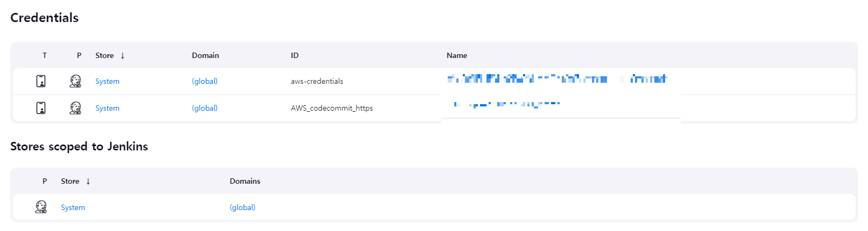868x231 pixels.
Task: Open System store link for AWS_codecommit_https
Action: click(x=107, y=108)
